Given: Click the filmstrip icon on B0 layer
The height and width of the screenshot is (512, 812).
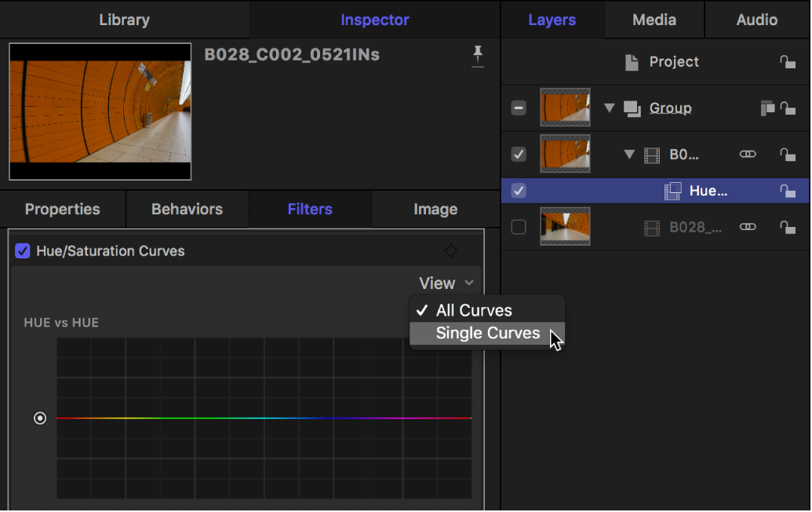Looking at the screenshot, I should point(651,154).
